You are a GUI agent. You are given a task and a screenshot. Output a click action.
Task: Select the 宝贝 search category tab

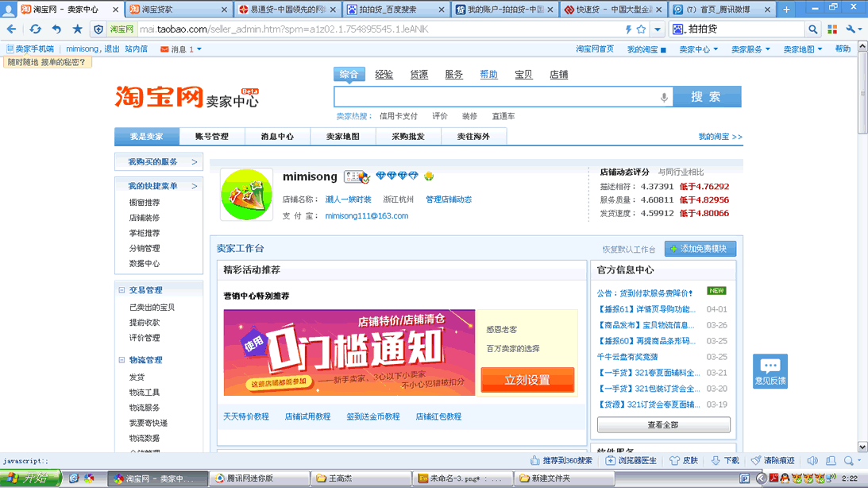523,75
